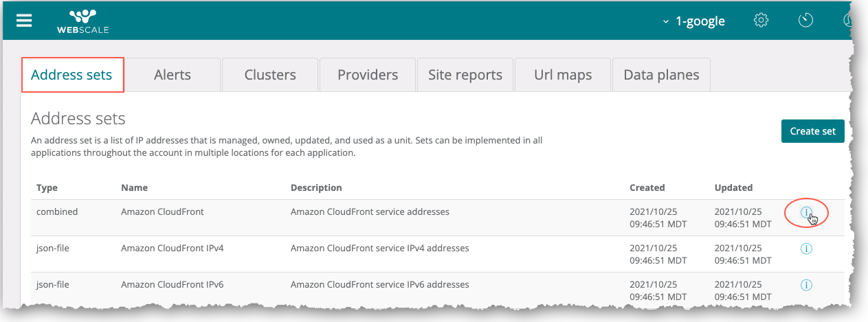This screenshot has height=322, width=868.
Task: Show info for Amazon CloudFront IPv6
Action: (807, 285)
